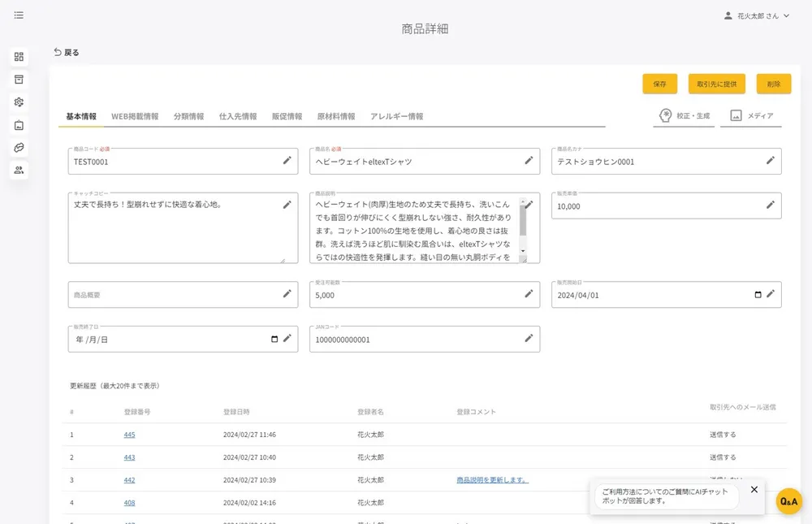Click the 商品概要 input field
This screenshot has width=812, height=524.
pos(183,294)
